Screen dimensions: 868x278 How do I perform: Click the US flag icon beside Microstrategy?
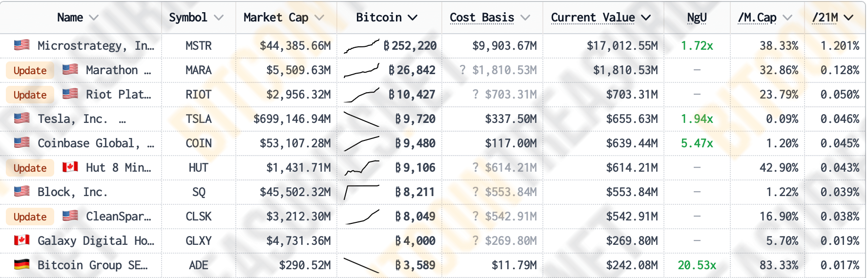[x=21, y=45]
